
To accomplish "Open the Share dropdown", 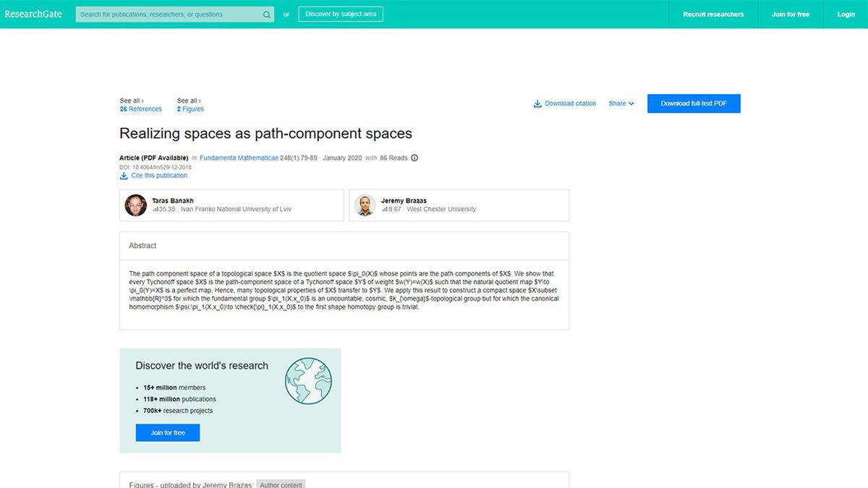I will pyautogui.click(x=620, y=103).
